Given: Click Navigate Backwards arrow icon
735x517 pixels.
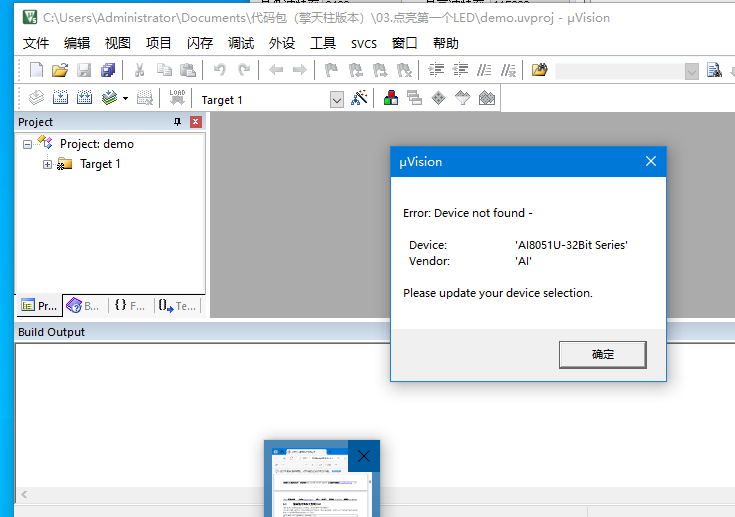Looking at the screenshot, I should [x=276, y=70].
